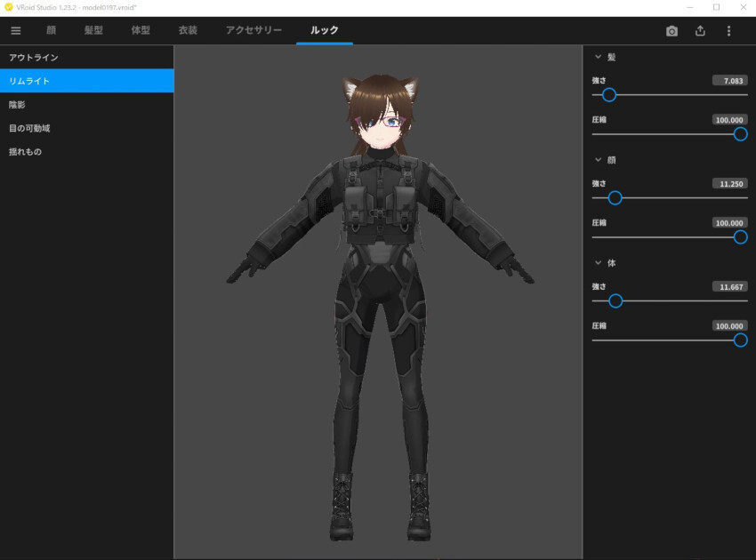Open 揺れもの settings
This screenshot has width=756, height=560.
(25, 152)
